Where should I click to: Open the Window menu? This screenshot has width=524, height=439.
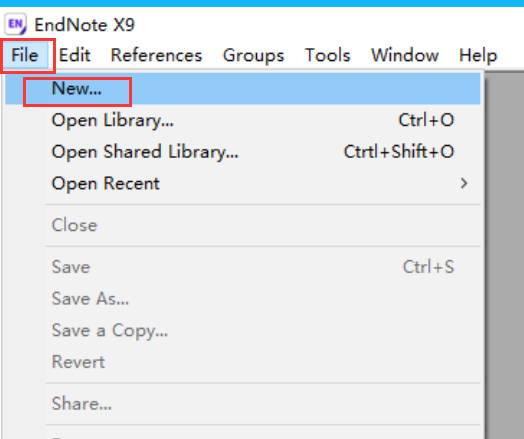(405, 55)
